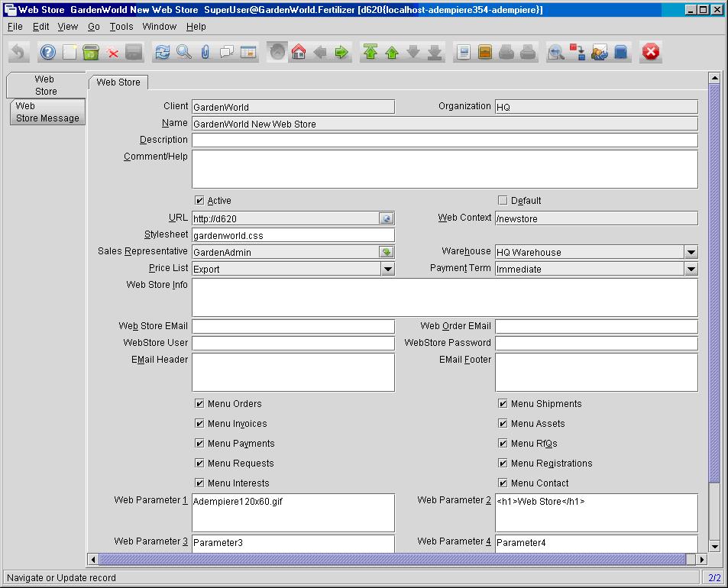
Task: Jump to last record with the bottom arrow icon
Action: (x=435, y=52)
